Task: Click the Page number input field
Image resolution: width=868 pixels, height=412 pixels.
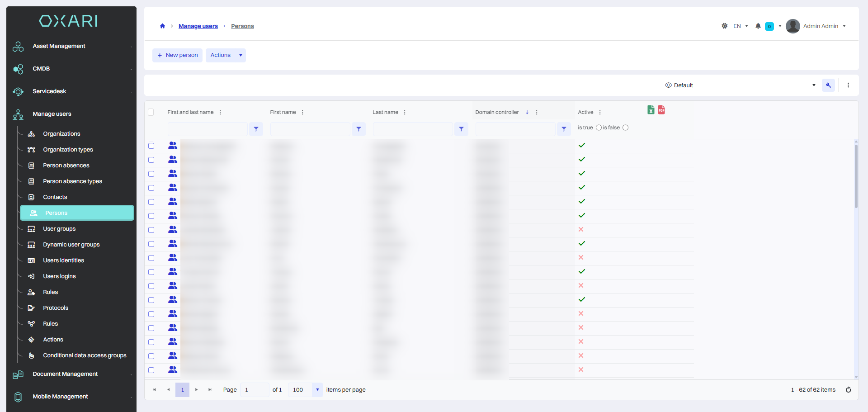Action: point(255,390)
